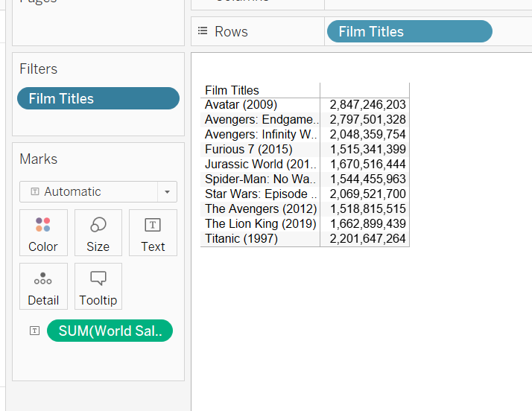The image size is (532, 411).
Task: Select the Film Titles pill on Rows
Action: click(410, 31)
